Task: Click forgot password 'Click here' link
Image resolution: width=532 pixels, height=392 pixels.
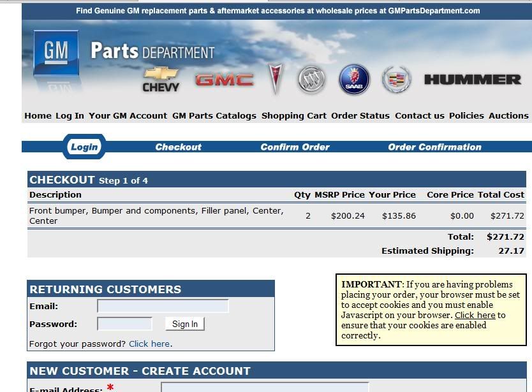Action: pos(149,344)
